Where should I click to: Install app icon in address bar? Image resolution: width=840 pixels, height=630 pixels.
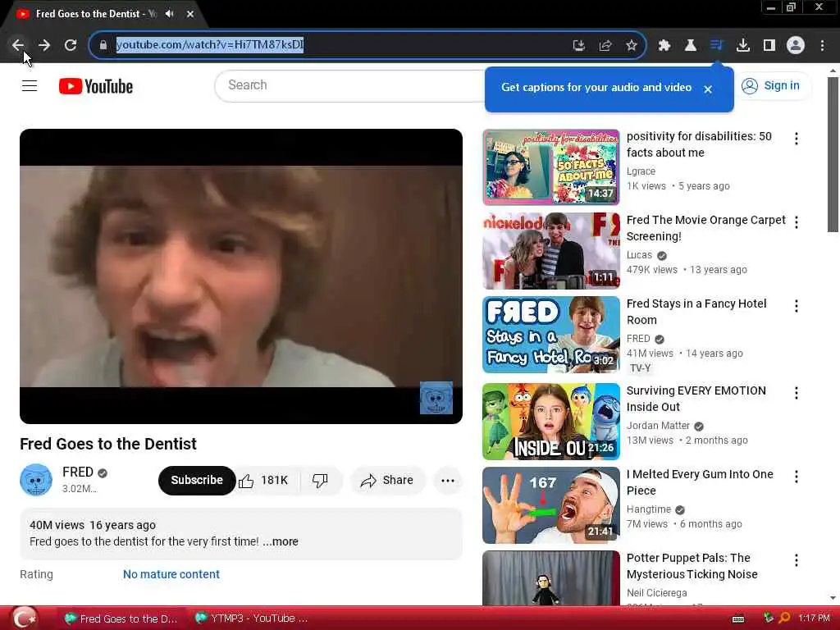pos(578,46)
